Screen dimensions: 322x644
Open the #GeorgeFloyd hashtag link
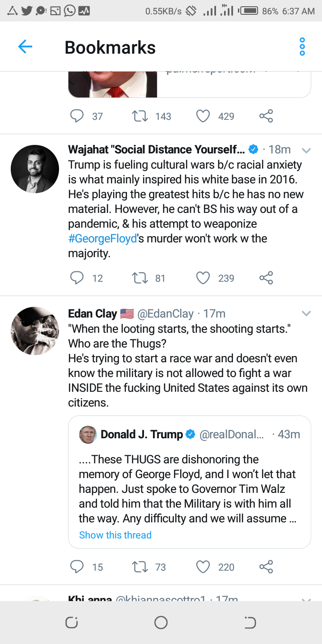(102, 238)
